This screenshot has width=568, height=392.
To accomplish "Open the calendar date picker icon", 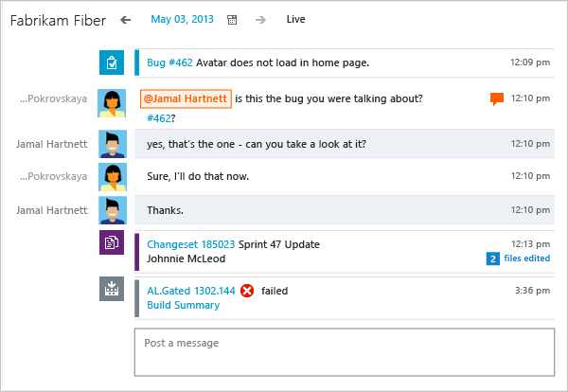I will (x=233, y=19).
